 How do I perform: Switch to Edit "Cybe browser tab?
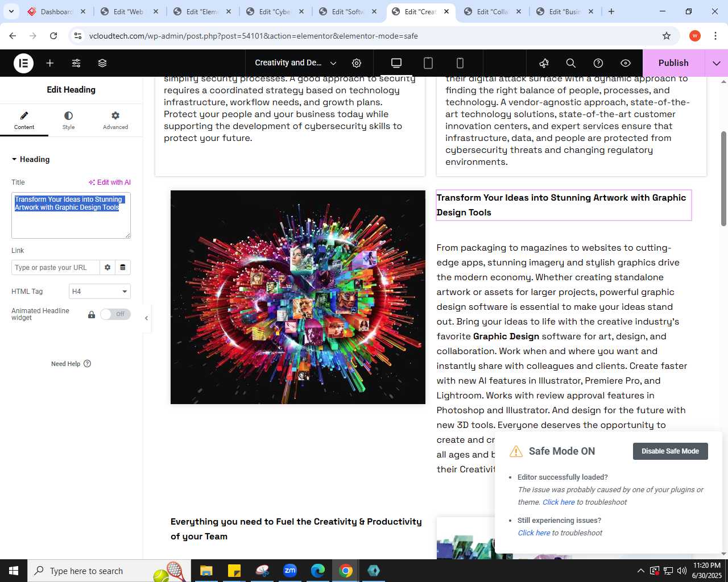click(x=274, y=11)
